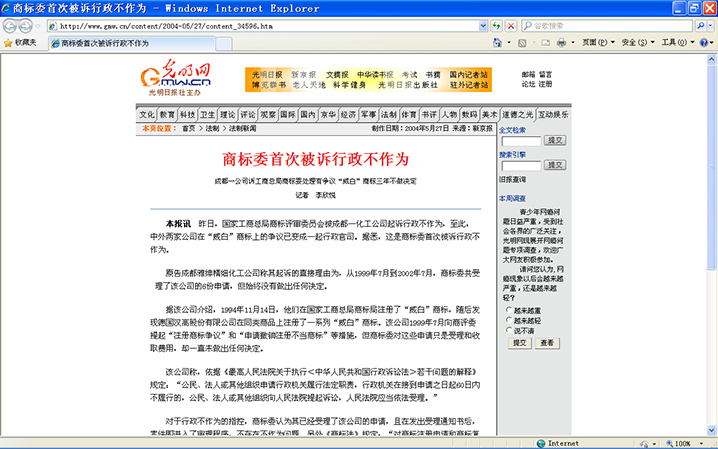Click 提交 button under 全文检索
Screen dimensions: 718x449
pos(555,140)
